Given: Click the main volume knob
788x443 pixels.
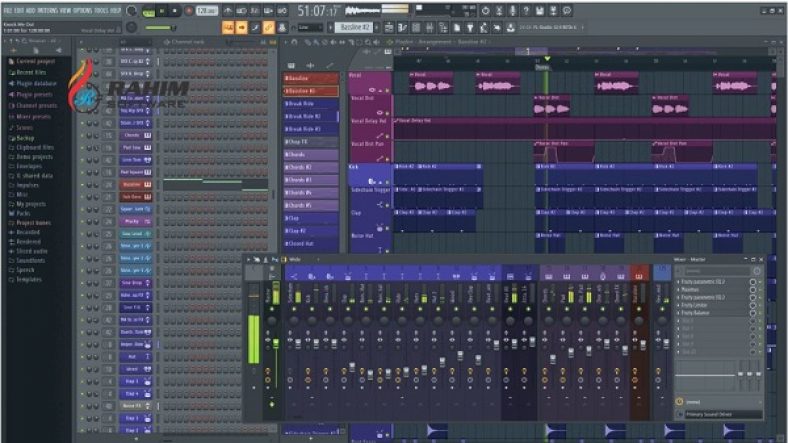Looking at the screenshot, I should pos(132,11).
